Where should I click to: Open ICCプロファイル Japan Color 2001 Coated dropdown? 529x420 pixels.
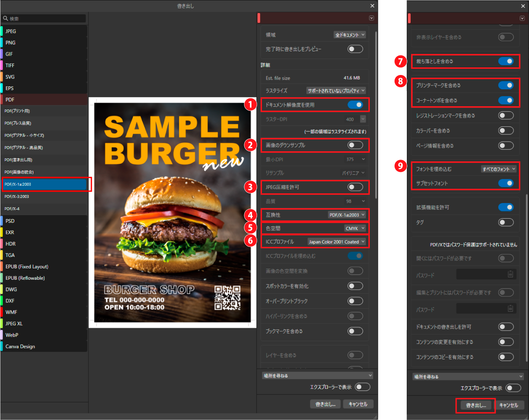(337, 242)
